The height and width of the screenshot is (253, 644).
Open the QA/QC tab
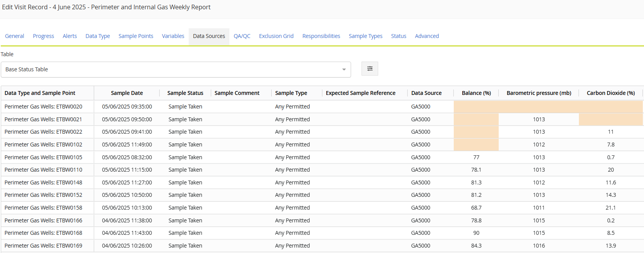[242, 36]
